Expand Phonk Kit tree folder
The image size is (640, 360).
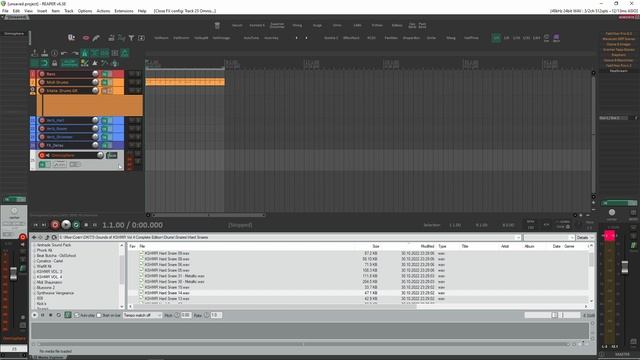34,250
